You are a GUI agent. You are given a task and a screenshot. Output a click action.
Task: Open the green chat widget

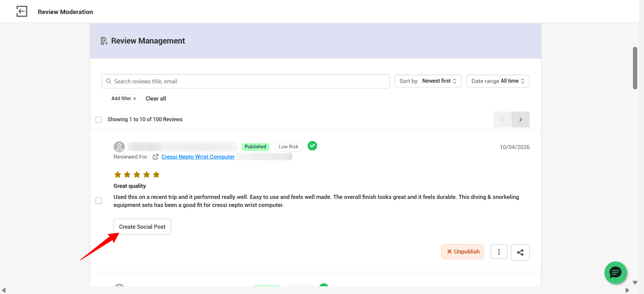click(615, 273)
